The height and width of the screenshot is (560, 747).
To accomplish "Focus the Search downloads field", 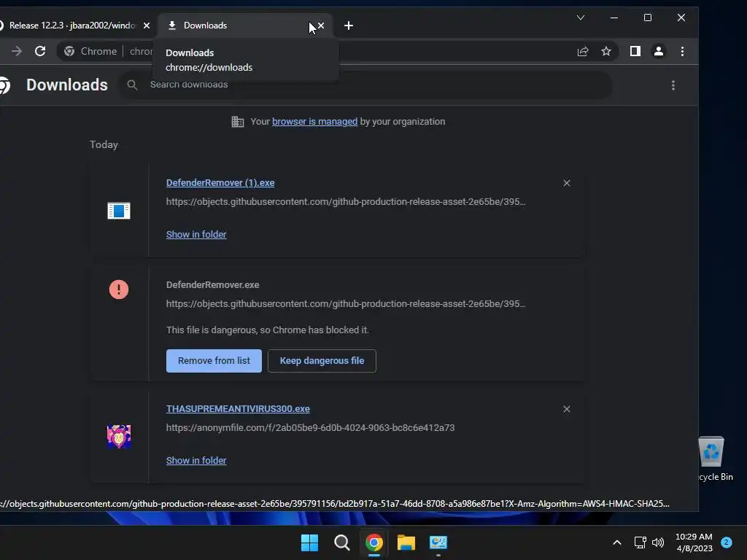I will click(365, 85).
